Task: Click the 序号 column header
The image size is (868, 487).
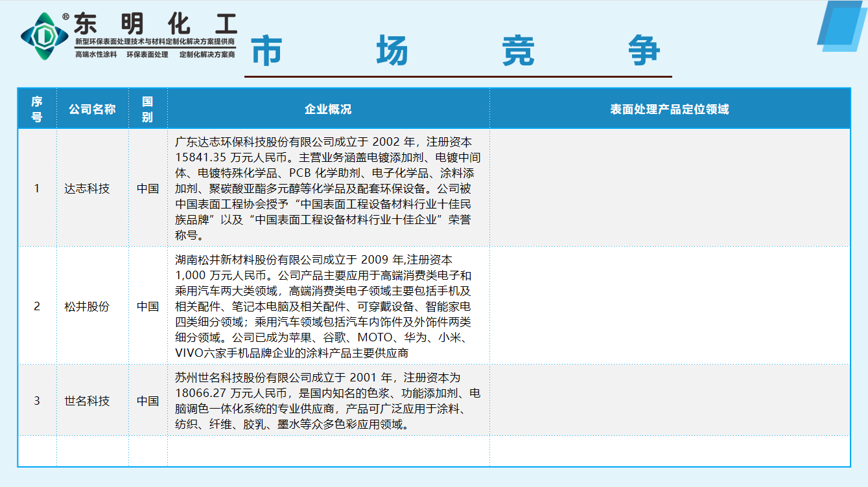Action: [37, 109]
